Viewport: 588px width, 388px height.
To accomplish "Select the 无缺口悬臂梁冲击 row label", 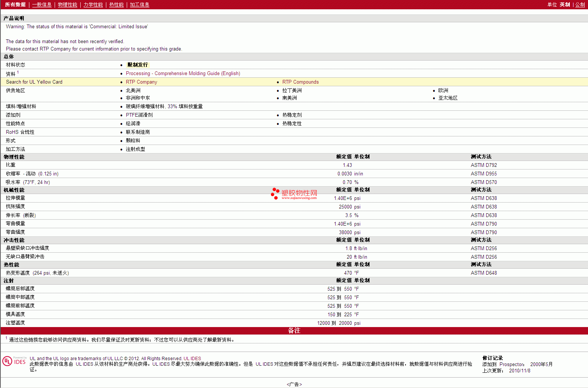I will click(x=25, y=256).
